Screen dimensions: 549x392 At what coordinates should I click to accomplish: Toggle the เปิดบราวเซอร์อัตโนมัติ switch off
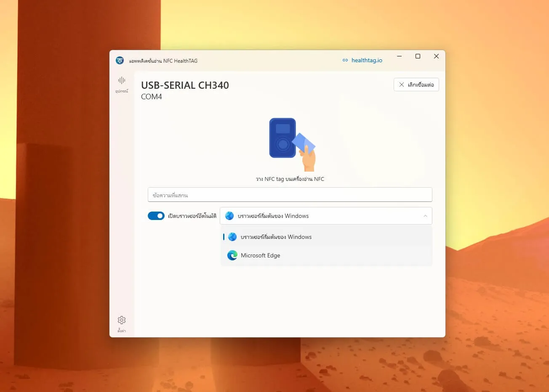[156, 216]
